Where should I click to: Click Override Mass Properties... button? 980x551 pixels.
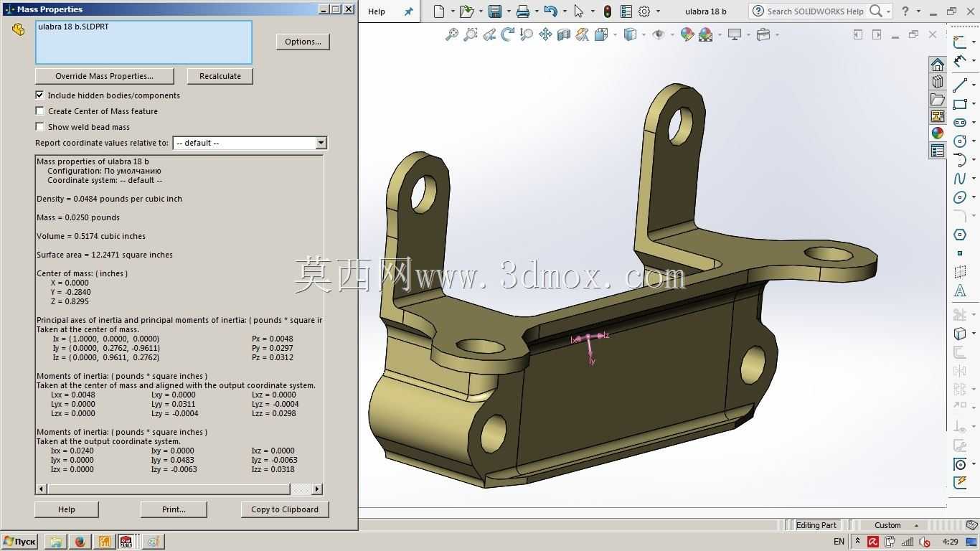point(105,76)
